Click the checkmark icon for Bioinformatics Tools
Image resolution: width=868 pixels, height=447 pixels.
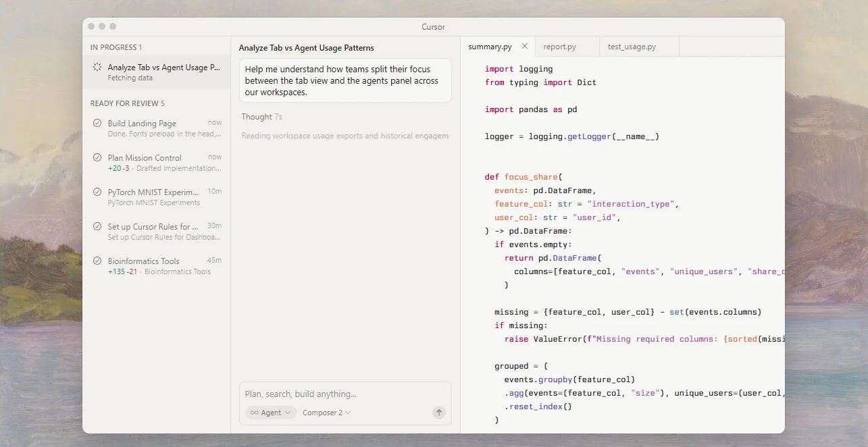click(x=97, y=261)
